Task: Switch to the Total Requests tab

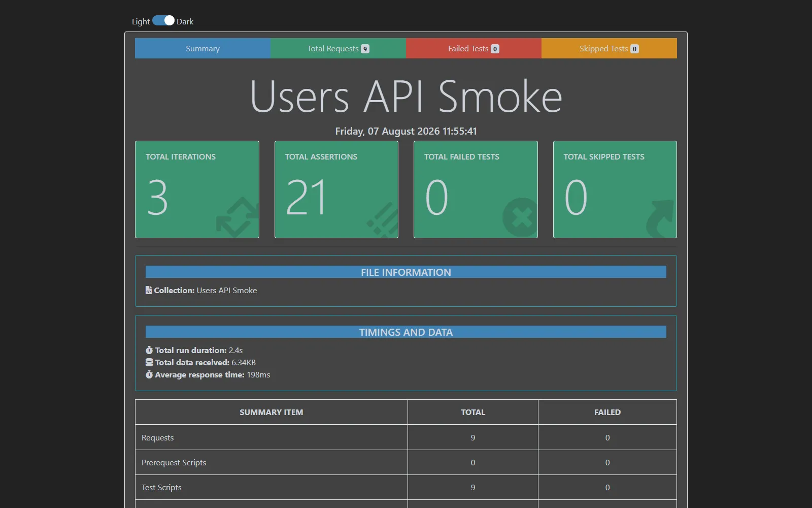Action: pos(338,48)
